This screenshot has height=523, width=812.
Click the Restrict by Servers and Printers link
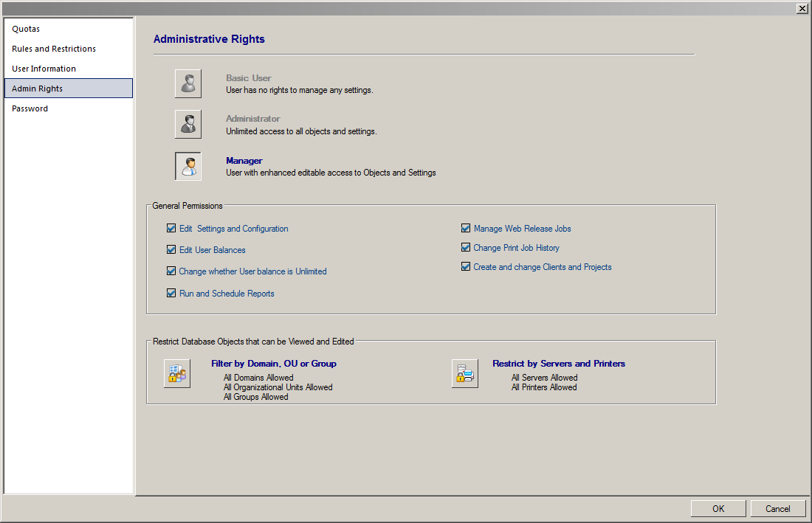click(x=559, y=364)
